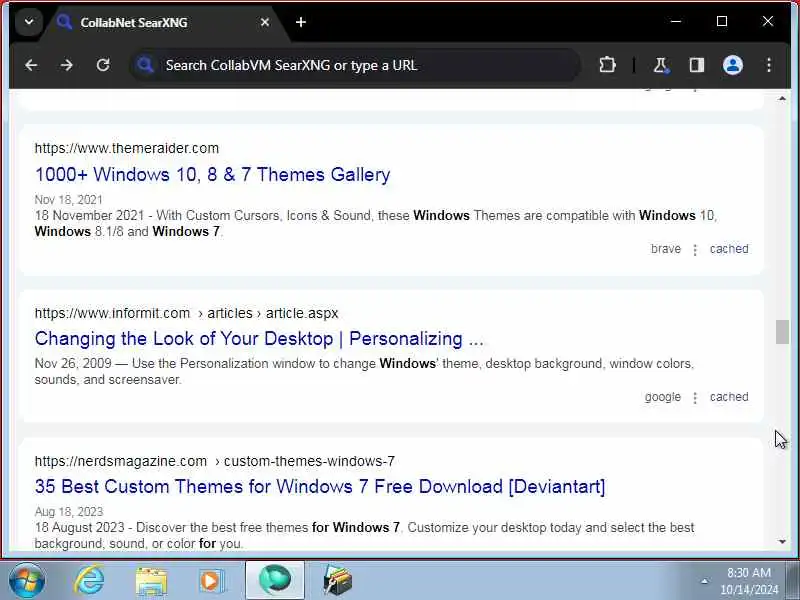Click the https://www.informit.com URL text
The image size is (800, 600).
coord(112,313)
